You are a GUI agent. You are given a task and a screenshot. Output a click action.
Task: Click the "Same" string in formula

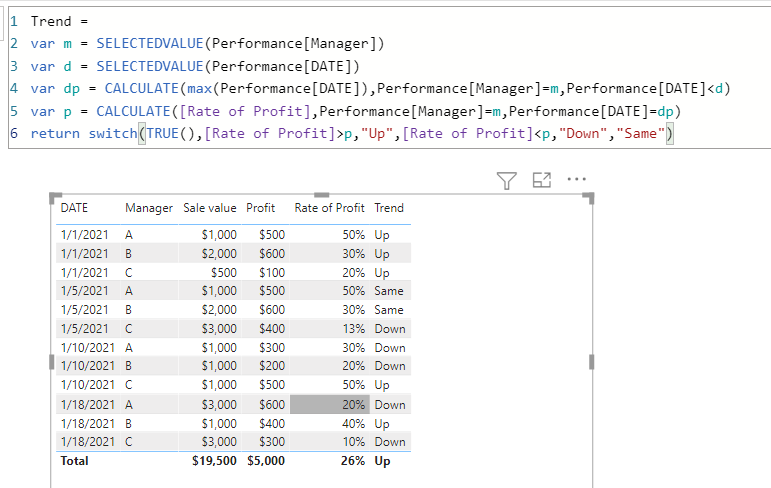641,133
